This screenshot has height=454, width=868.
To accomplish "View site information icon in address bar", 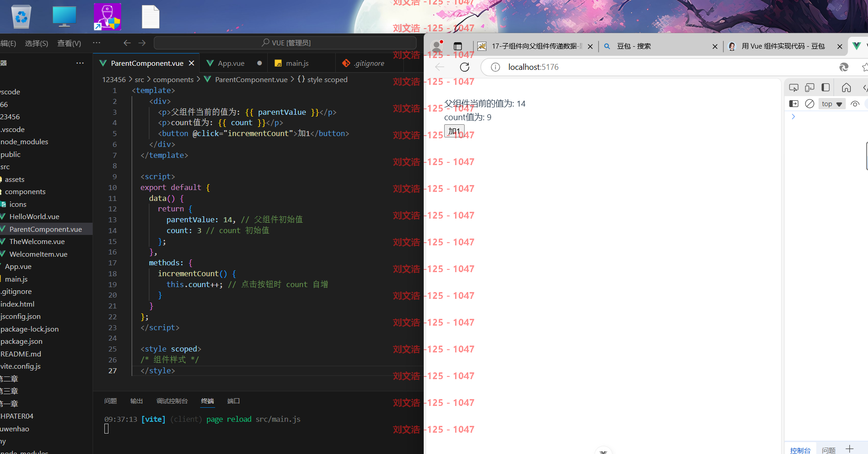I will pyautogui.click(x=495, y=67).
